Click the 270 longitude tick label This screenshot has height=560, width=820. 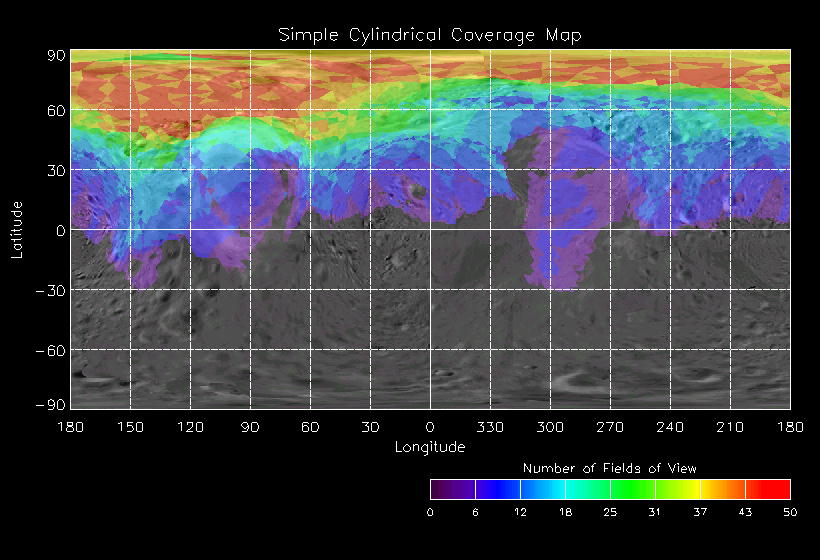click(x=610, y=427)
